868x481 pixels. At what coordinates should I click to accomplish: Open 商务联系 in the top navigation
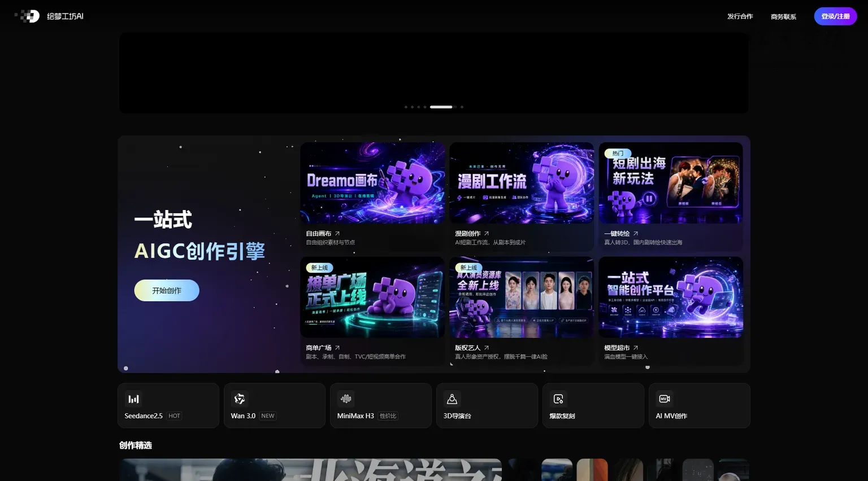pyautogui.click(x=783, y=16)
